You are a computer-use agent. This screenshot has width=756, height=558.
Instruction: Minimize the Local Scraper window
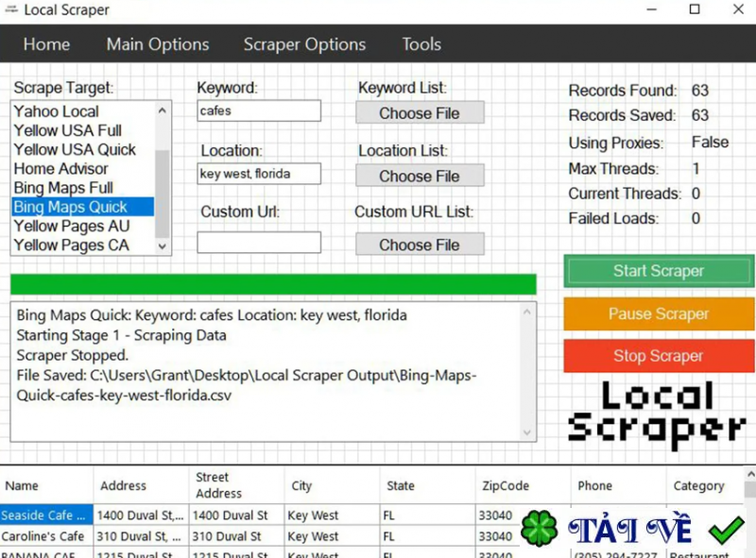point(652,9)
